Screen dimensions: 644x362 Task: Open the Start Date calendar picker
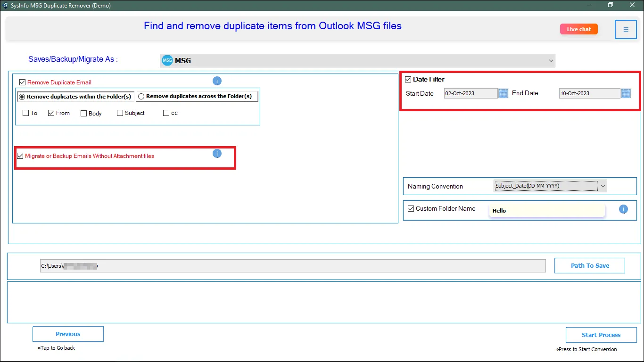(503, 93)
